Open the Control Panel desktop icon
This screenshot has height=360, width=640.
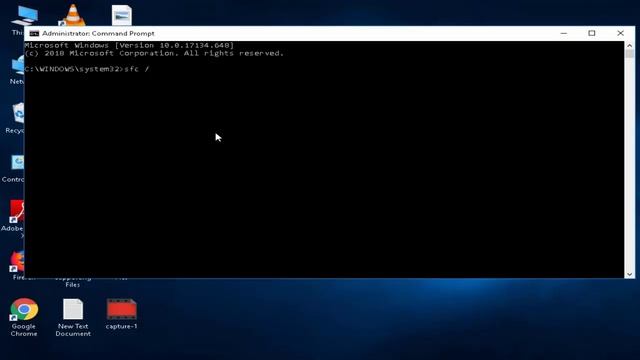(13, 168)
